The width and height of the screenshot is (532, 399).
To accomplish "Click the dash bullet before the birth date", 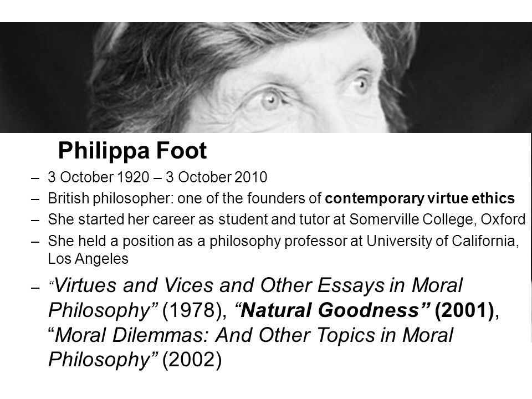I will (x=35, y=178).
